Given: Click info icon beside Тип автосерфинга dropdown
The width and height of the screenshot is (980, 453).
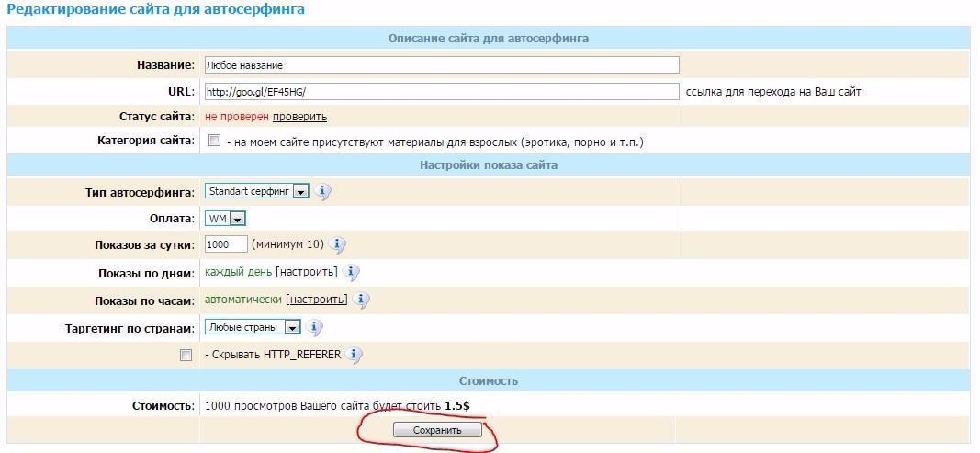Looking at the screenshot, I should tap(323, 192).
